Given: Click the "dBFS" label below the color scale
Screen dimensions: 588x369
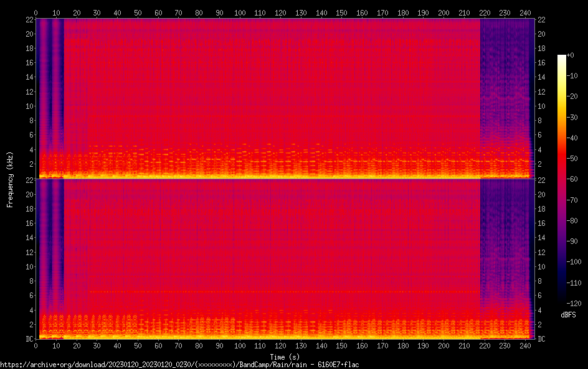Looking at the screenshot, I should point(568,315).
